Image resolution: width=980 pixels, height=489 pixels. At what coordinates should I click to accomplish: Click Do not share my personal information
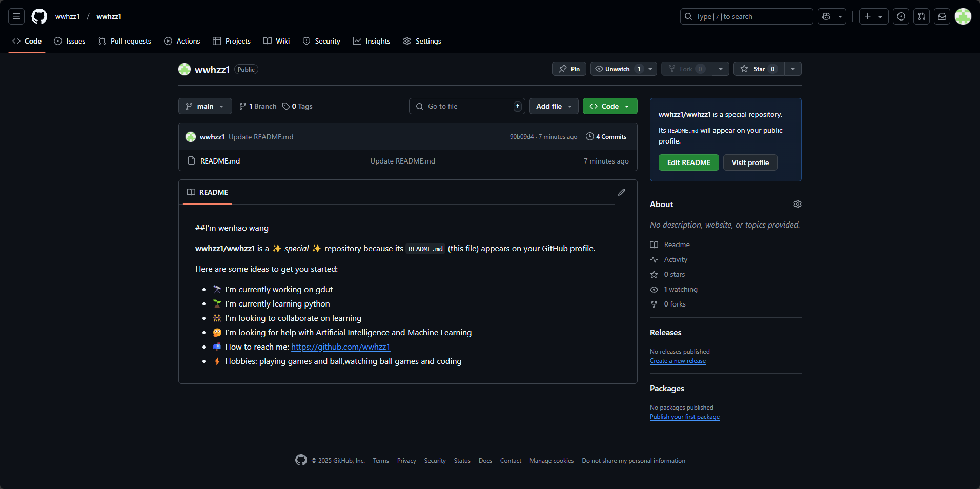(634, 461)
